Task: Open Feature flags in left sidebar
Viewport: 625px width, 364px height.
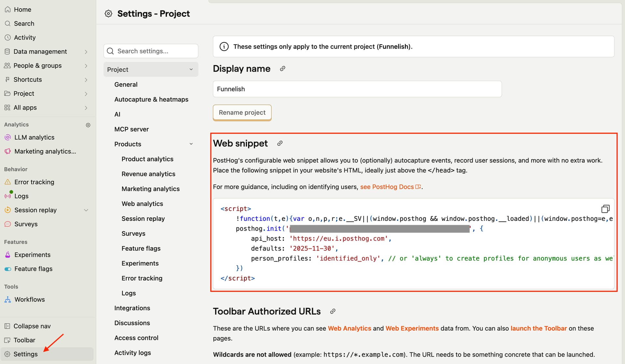Action: 33,269
